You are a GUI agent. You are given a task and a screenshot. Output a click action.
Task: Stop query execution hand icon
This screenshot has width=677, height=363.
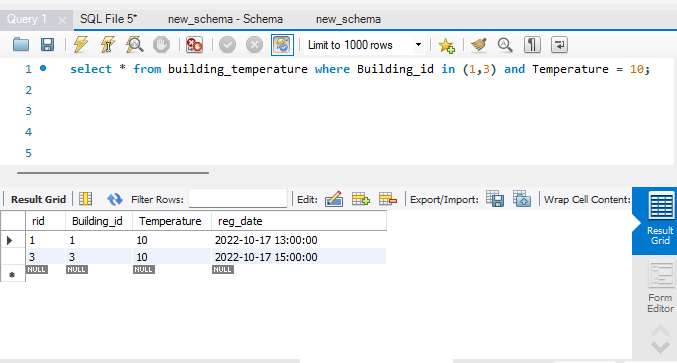[x=161, y=44]
